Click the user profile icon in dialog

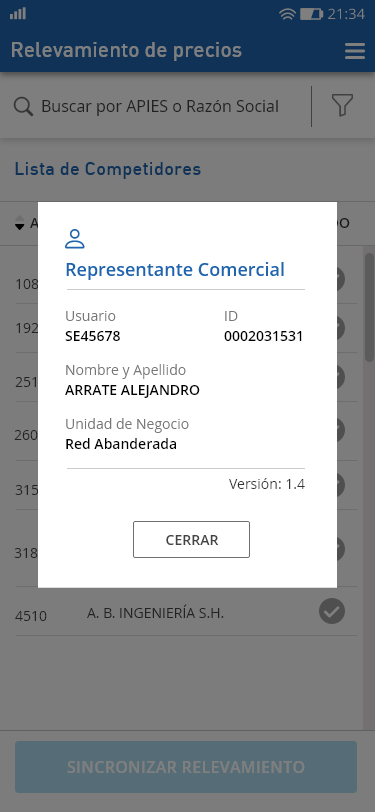[x=75, y=239]
